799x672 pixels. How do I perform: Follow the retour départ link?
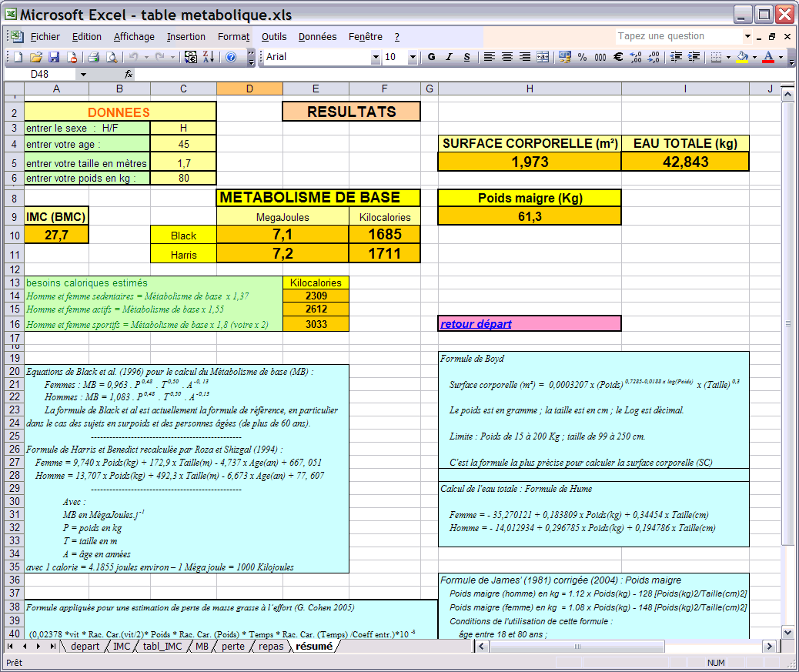(x=476, y=324)
